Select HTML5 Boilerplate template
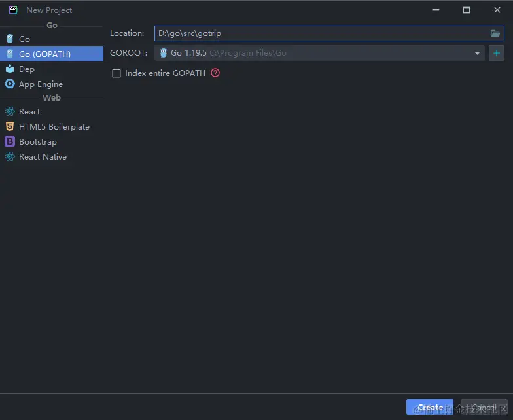Image resolution: width=513 pixels, height=420 pixels. (51, 127)
